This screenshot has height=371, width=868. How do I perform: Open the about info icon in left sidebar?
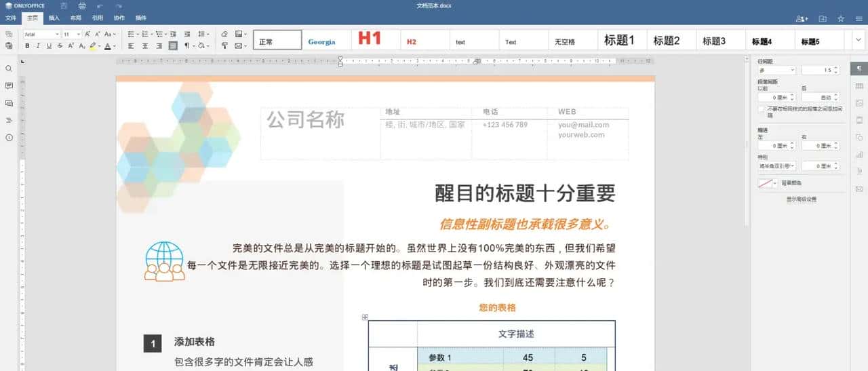coord(9,138)
